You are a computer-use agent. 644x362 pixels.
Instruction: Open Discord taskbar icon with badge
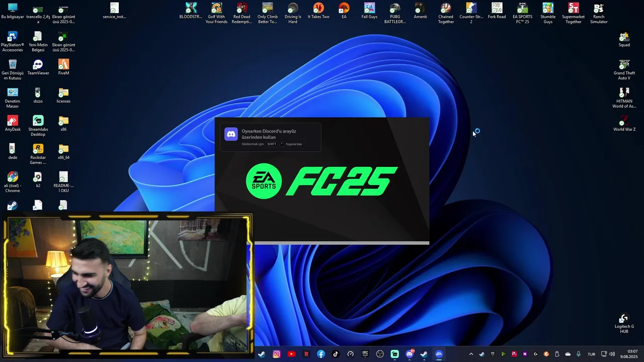coord(410,354)
